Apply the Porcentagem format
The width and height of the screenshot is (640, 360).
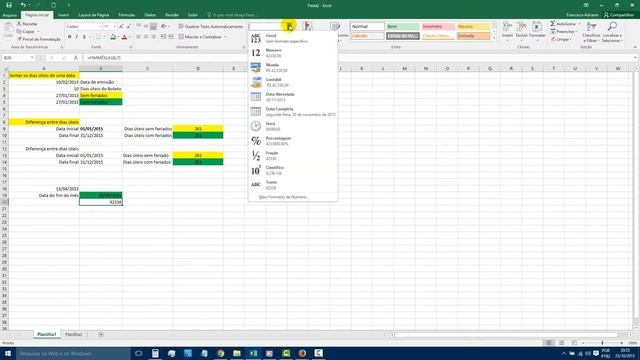[x=293, y=141]
